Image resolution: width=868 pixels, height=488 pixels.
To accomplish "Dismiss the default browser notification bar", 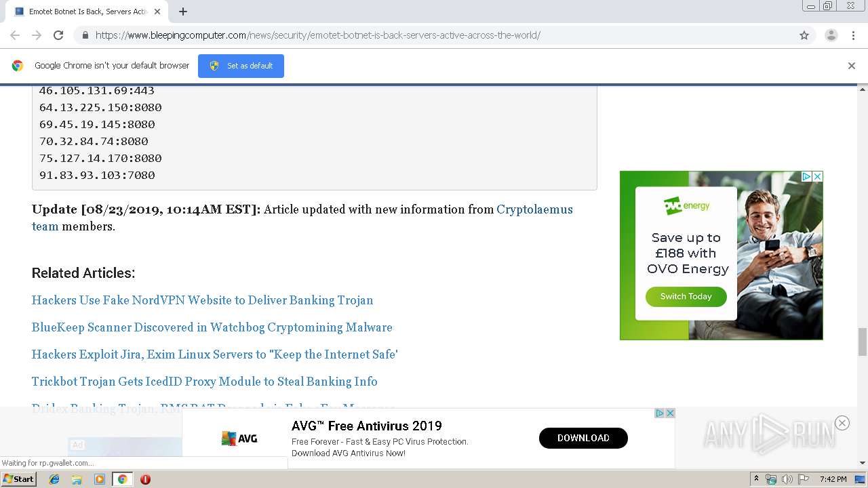I will tap(852, 66).
